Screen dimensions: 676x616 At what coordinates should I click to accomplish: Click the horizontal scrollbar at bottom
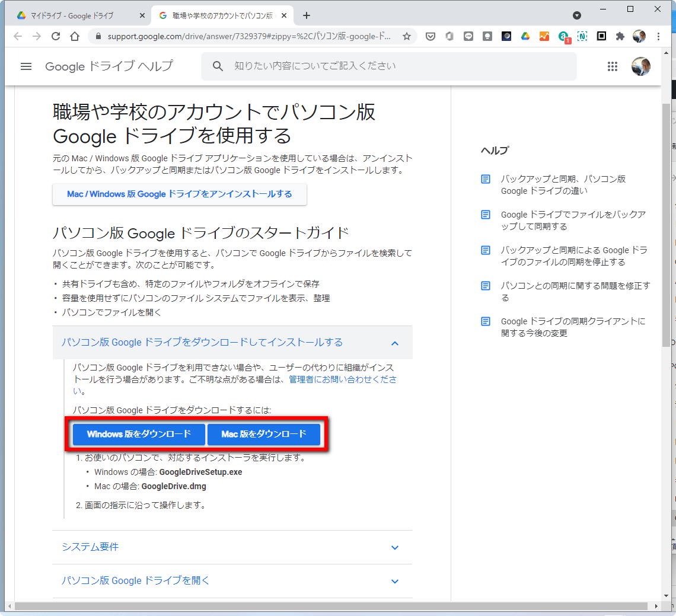click(x=331, y=606)
